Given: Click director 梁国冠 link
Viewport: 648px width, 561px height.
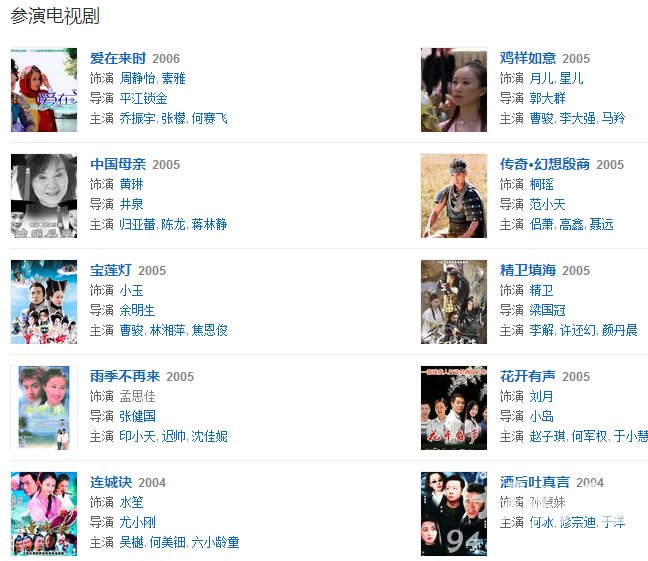Looking at the screenshot, I should [547, 310].
